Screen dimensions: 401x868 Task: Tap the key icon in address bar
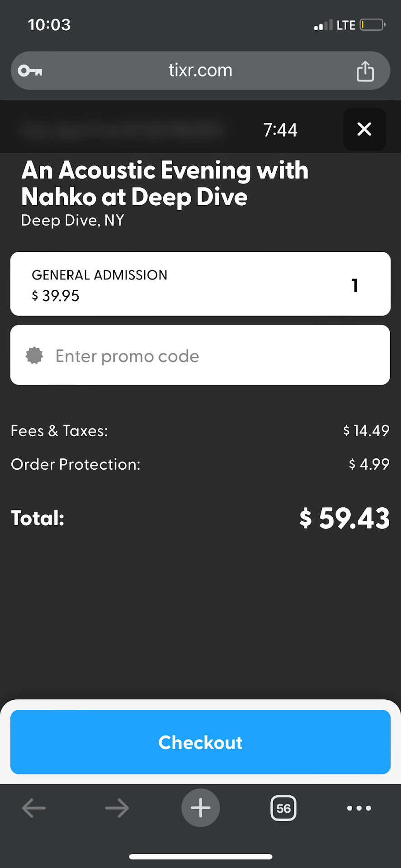point(30,71)
